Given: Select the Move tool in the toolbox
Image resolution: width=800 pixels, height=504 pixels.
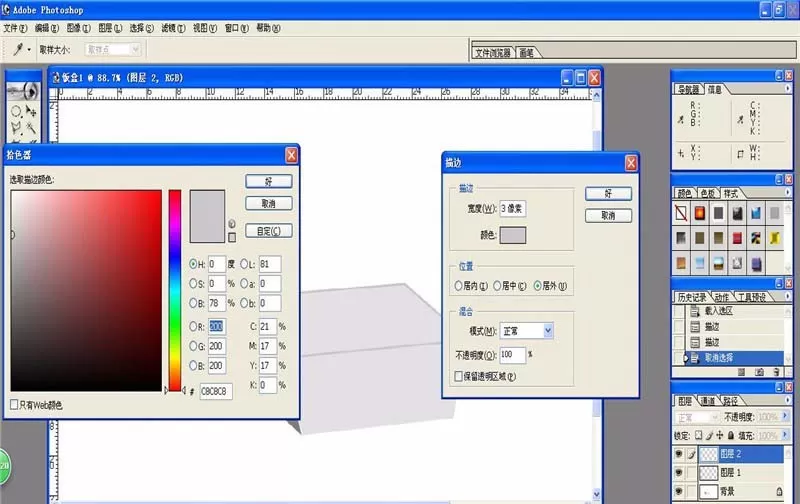Looking at the screenshot, I should point(31,111).
